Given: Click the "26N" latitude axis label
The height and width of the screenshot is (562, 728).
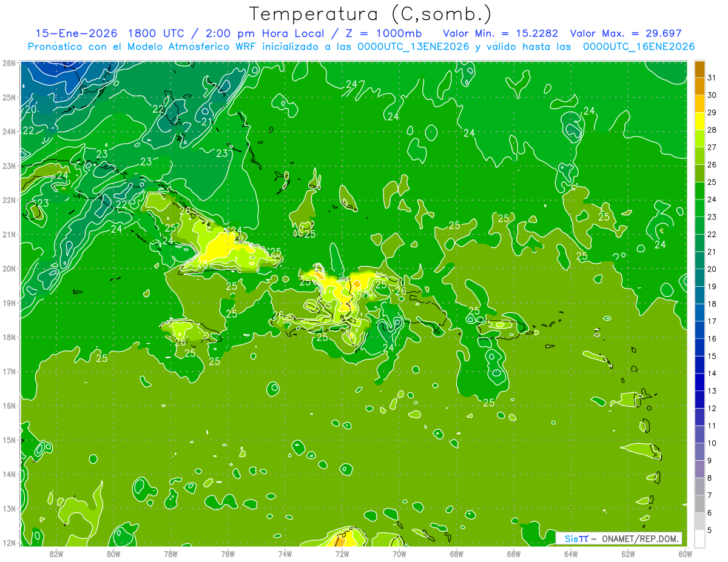Looking at the screenshot, I should 8,63.
